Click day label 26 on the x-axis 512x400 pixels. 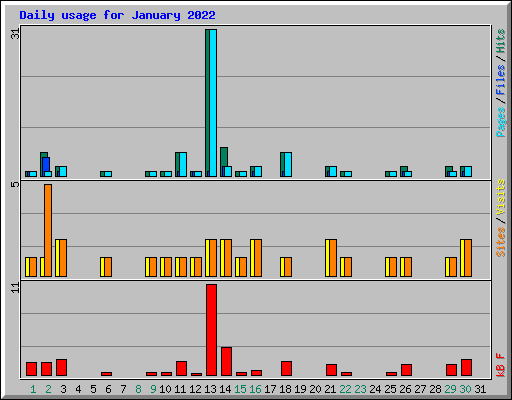[x=405, y=389]
